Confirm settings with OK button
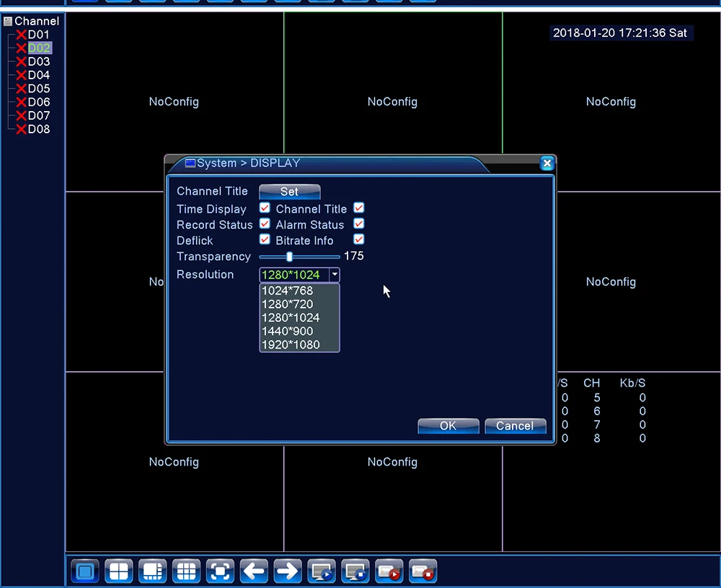The image size is (721, 588). [448, 426]
